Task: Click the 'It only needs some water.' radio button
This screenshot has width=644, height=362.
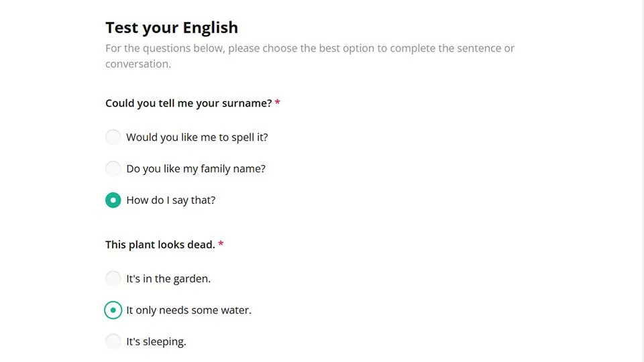Action: [x=113, y=310]
